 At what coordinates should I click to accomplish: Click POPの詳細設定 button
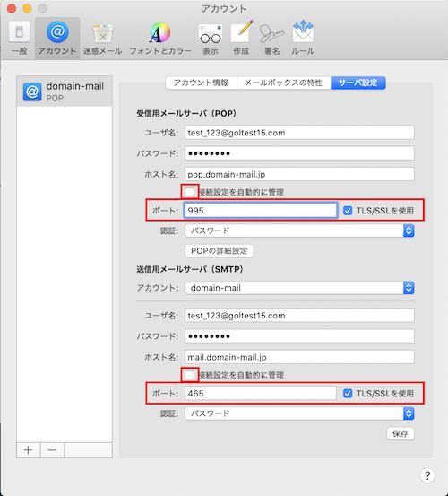219,251
